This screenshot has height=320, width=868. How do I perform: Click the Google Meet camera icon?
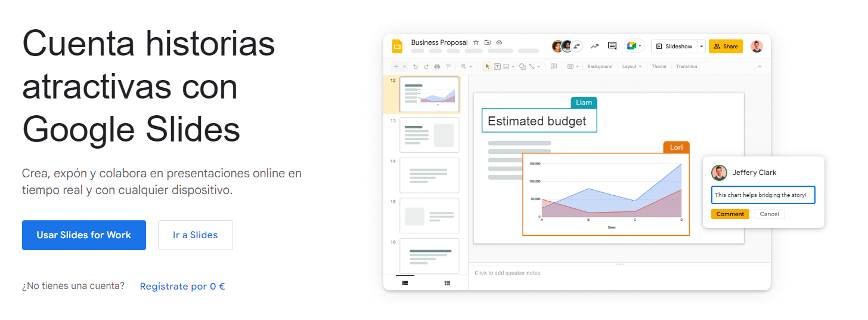(x=631, y=46)
